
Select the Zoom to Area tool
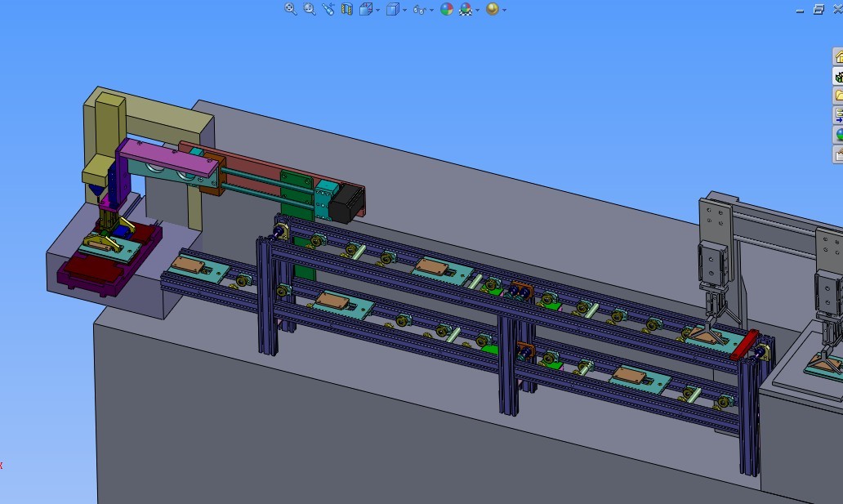[x=309, y=9]
